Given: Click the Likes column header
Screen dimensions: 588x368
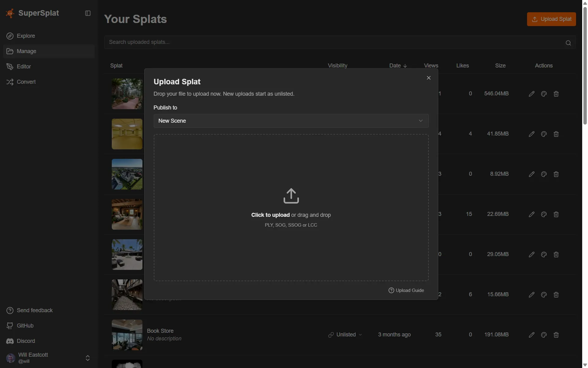Looking at the screenshot, I should click(x=462, y=66).
